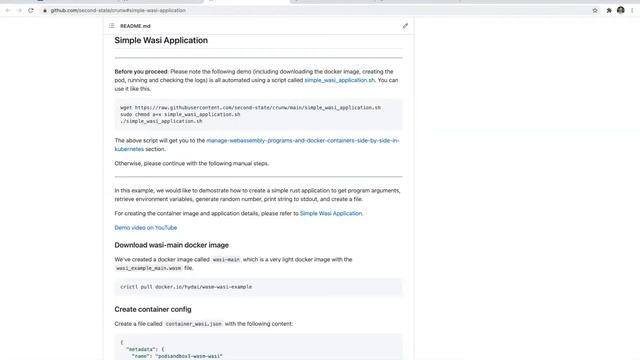Image resolution: width=640 pixels, height=360 pixels.
Task: Open the browser extensions puzzle icon
Action: (x=609, y=10)
